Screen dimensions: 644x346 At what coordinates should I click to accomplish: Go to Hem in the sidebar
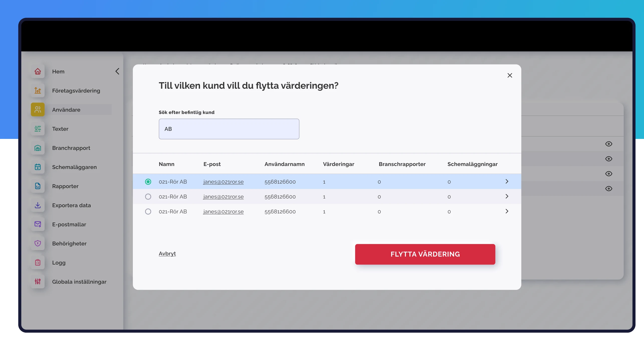point(58,71)
